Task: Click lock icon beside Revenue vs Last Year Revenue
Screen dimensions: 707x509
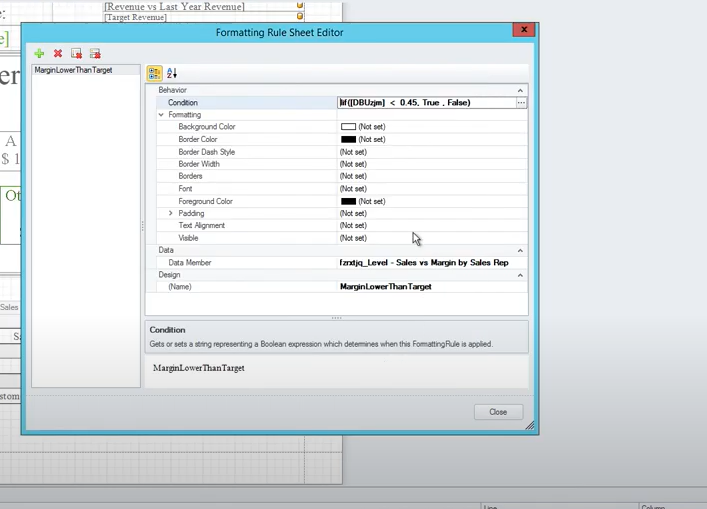Action: 300,5
